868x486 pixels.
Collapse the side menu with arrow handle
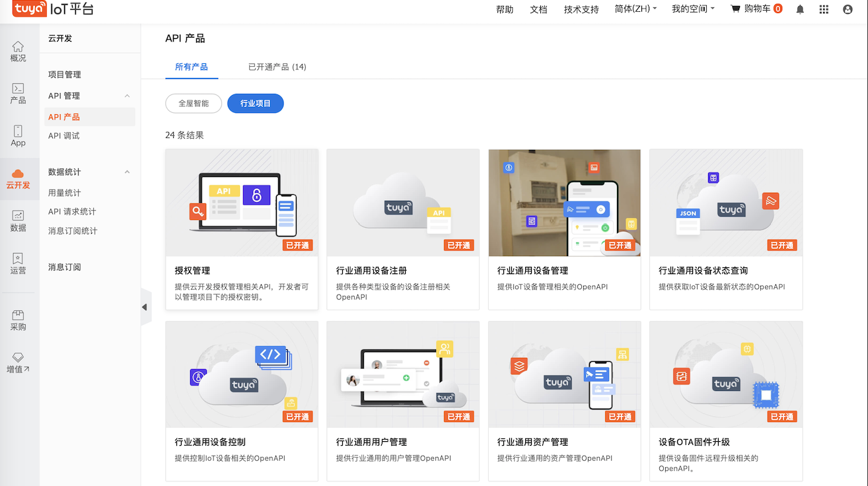click(145, 307)
